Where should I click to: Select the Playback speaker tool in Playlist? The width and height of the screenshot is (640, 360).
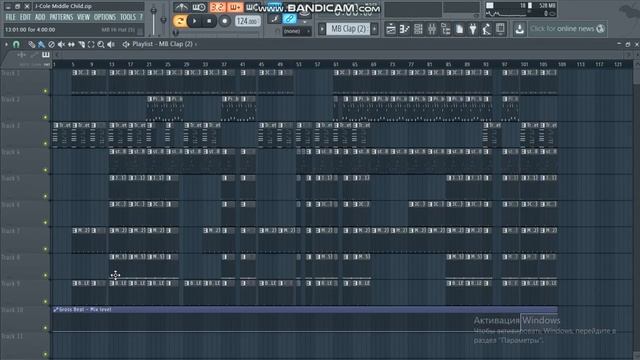[111, 44]
